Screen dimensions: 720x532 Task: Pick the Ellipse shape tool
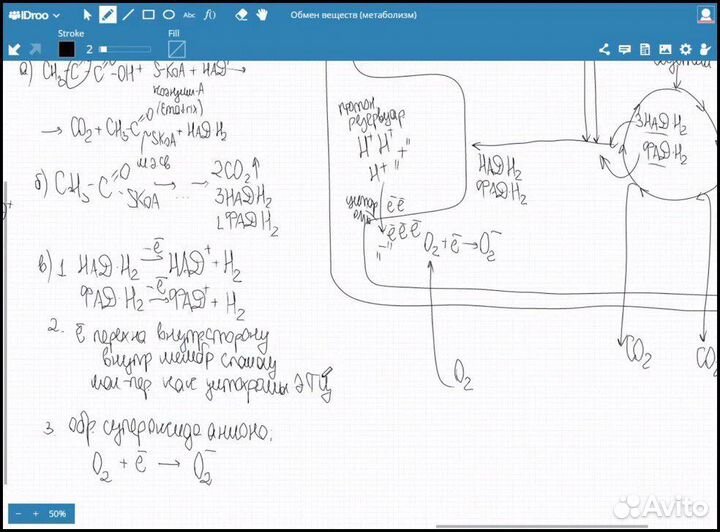click(169, 15)
